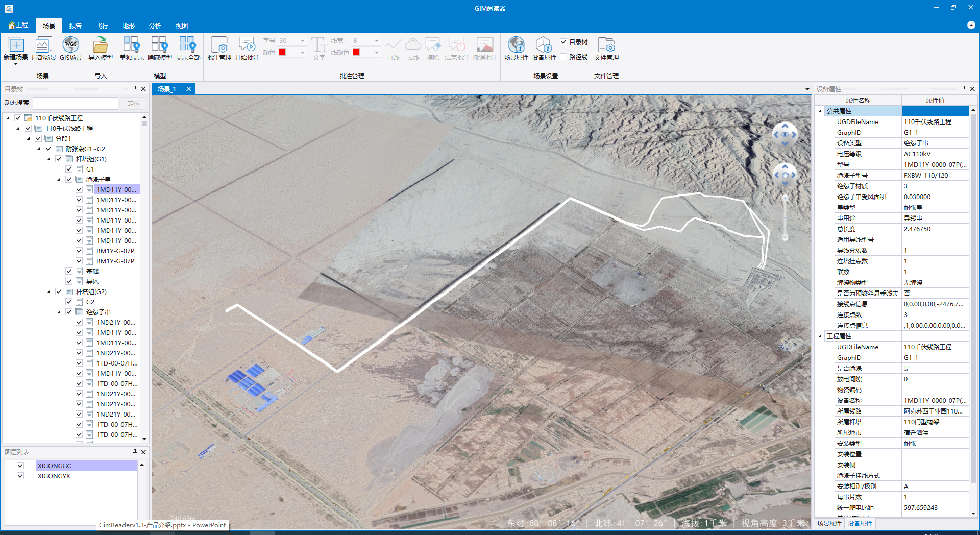Pin the 图层列表 panel

(x=135, y=452)
